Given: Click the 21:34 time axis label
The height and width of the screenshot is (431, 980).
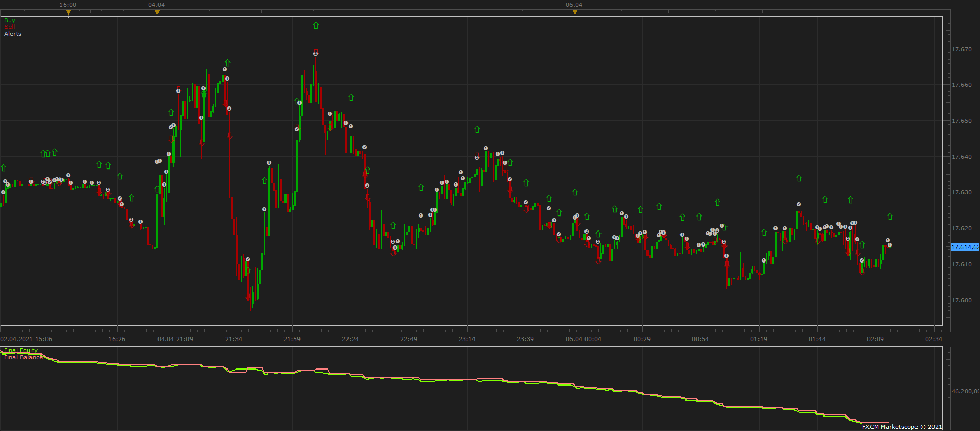Looking at the screenshot, I should coord(234,339).
